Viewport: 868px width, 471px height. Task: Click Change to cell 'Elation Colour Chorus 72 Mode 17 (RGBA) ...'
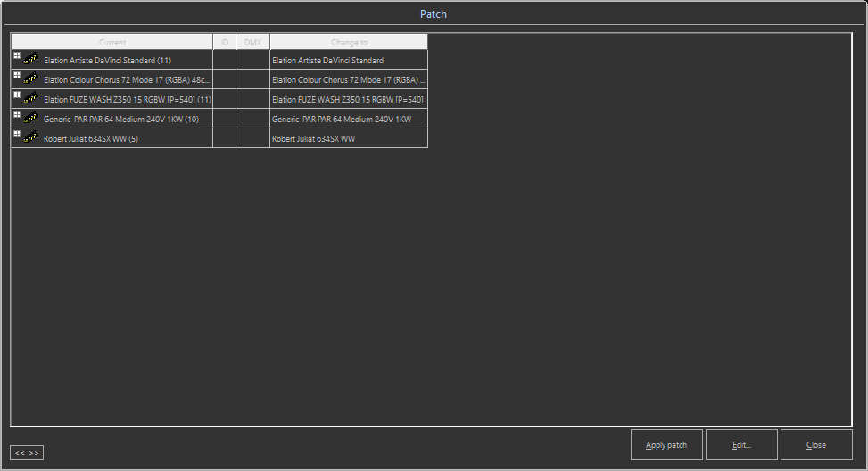(x=349, y=79)
